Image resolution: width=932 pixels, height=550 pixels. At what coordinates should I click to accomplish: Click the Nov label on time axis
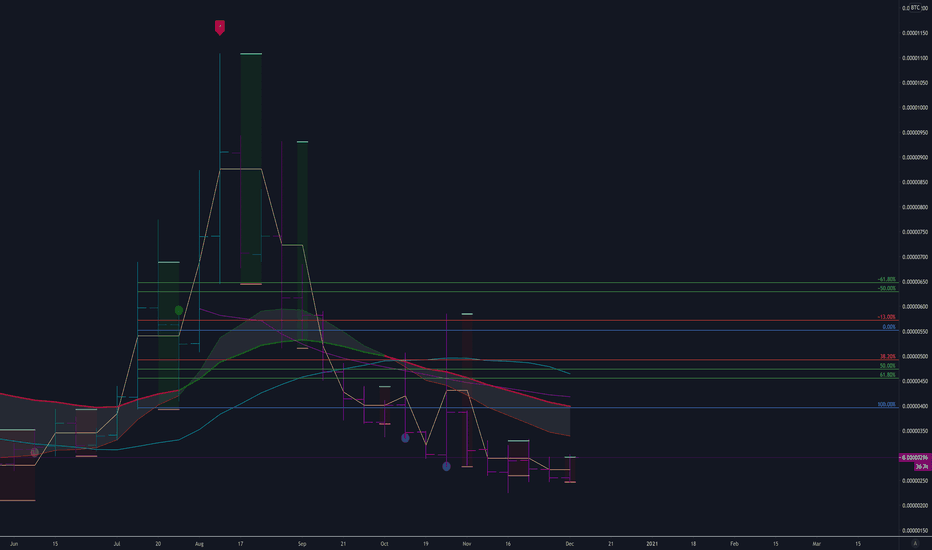click(x=467, y=543)
